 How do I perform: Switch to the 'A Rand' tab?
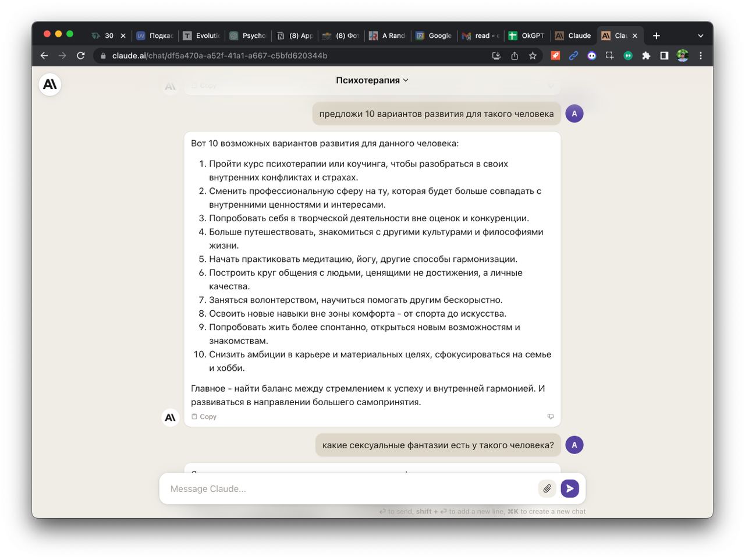(x=388, y=36)
